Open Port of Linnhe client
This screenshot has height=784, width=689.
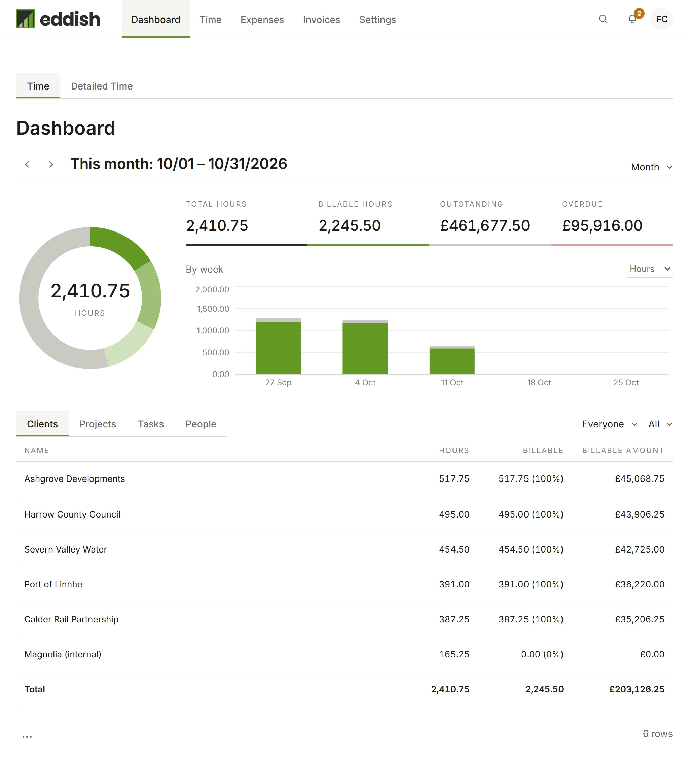click(53, 584)
